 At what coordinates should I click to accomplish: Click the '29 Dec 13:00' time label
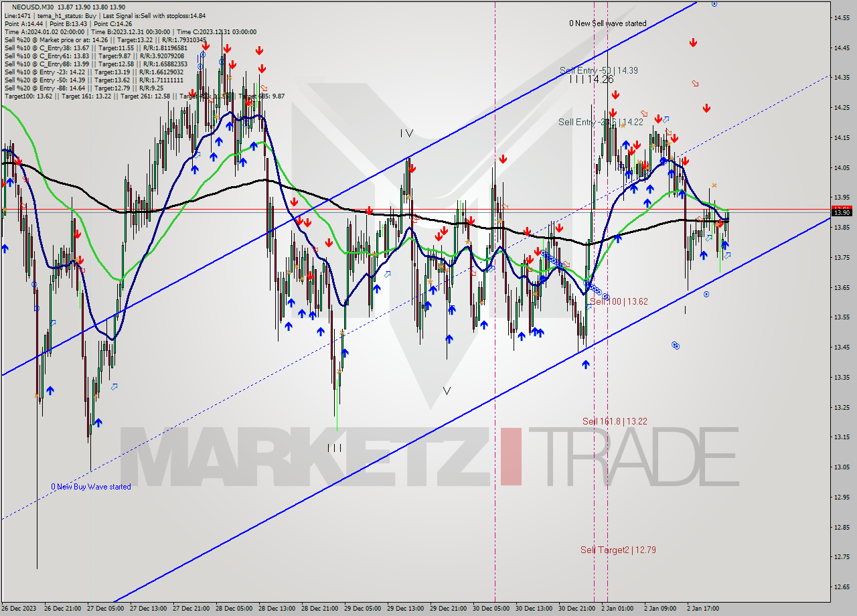(x=406, y=609)
